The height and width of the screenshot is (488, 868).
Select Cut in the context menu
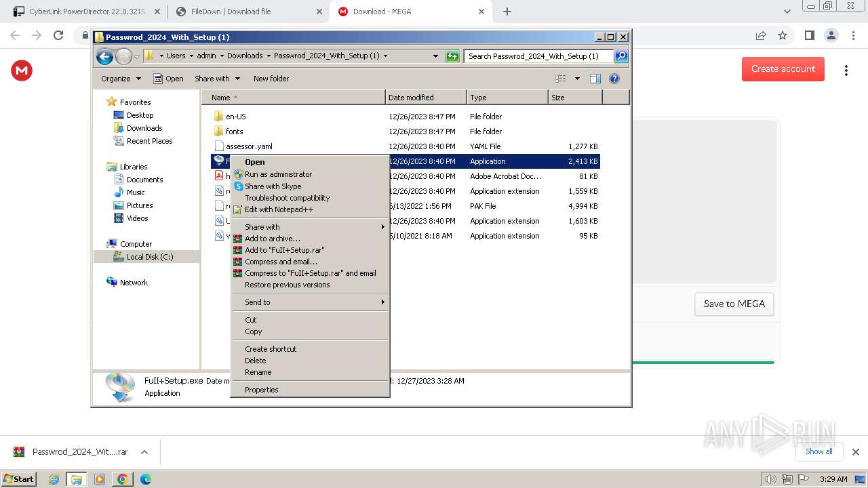pyautogui.click(x=310, y=320)
